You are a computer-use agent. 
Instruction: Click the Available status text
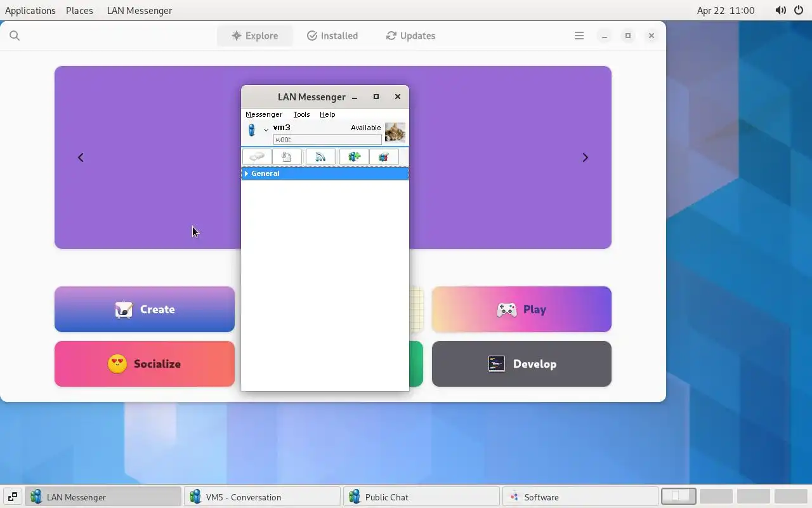tap(366, 128)
